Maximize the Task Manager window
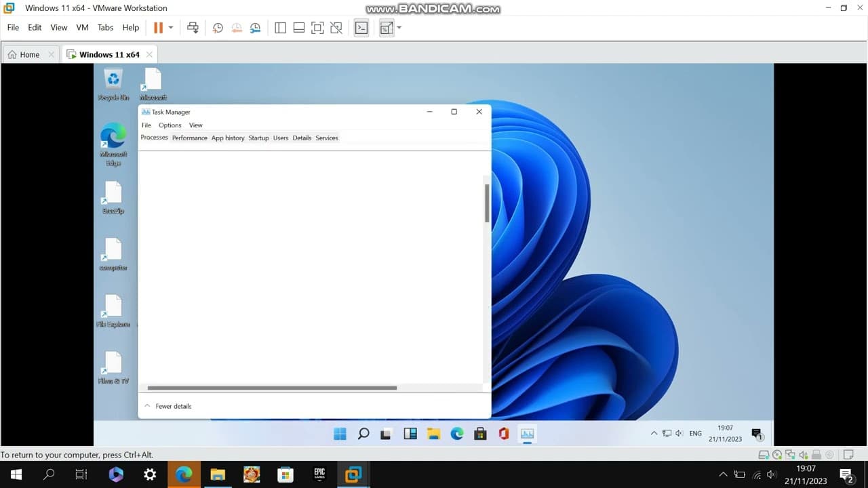 pos(454,112)
